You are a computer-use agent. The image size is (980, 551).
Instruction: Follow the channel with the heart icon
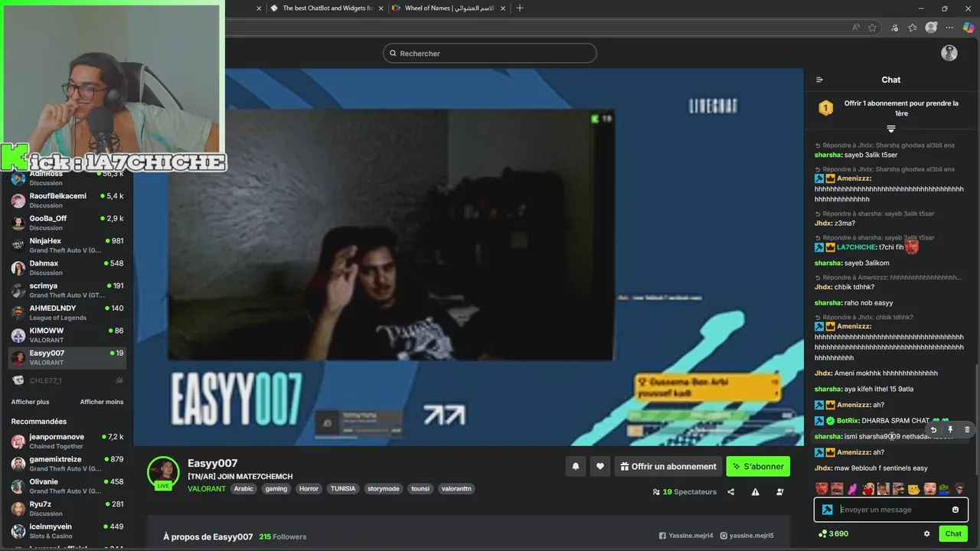pos(600,466)
